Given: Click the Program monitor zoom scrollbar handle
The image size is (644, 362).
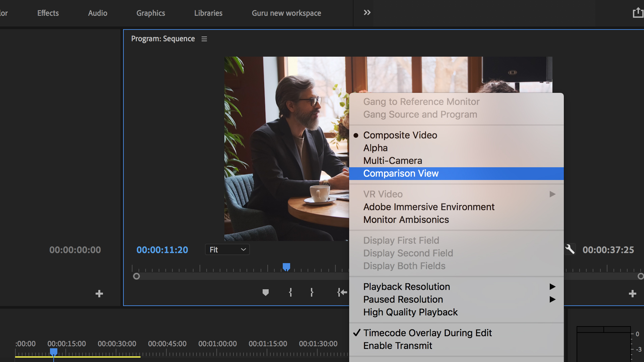Looking at the screenshot, I should 137,276.
